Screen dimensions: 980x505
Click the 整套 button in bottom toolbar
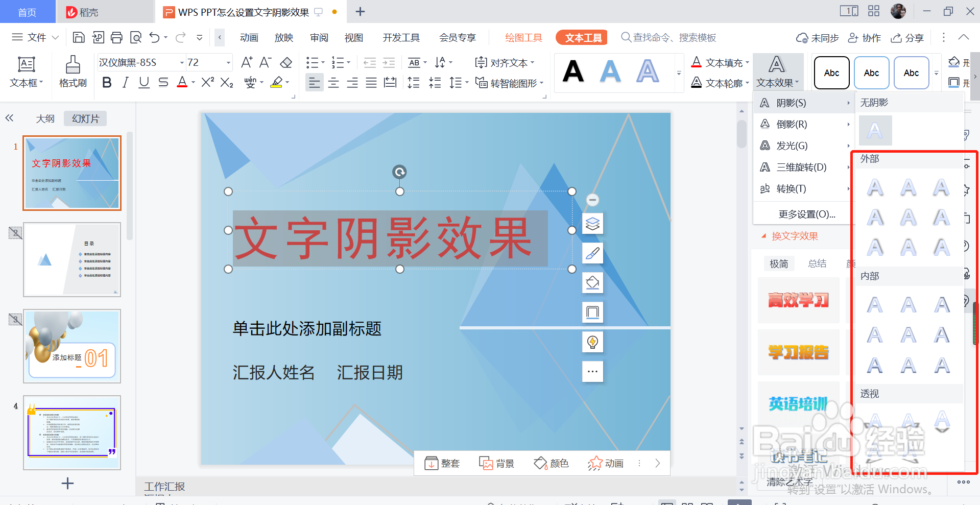(442, 463)
